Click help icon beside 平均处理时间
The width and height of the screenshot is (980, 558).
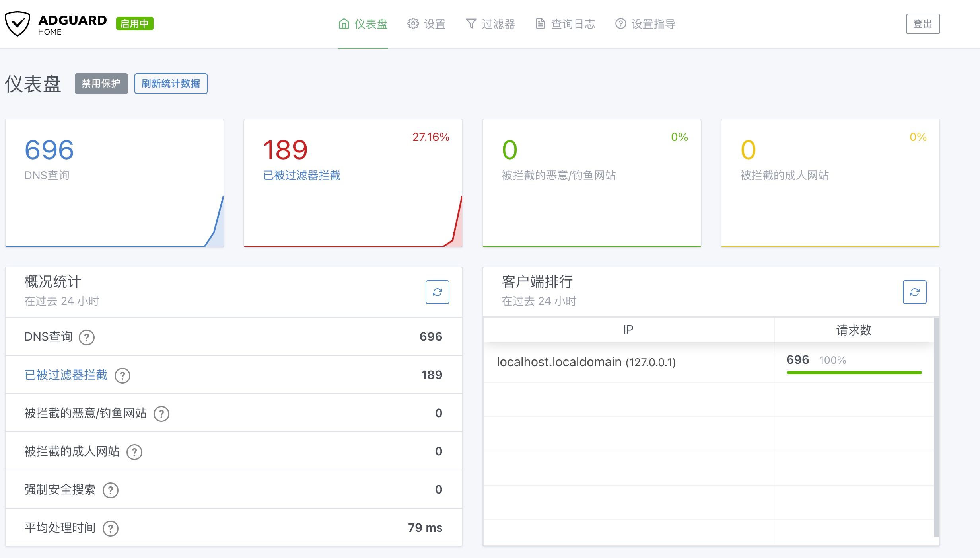pyautogui.click(x=111, y=529)
